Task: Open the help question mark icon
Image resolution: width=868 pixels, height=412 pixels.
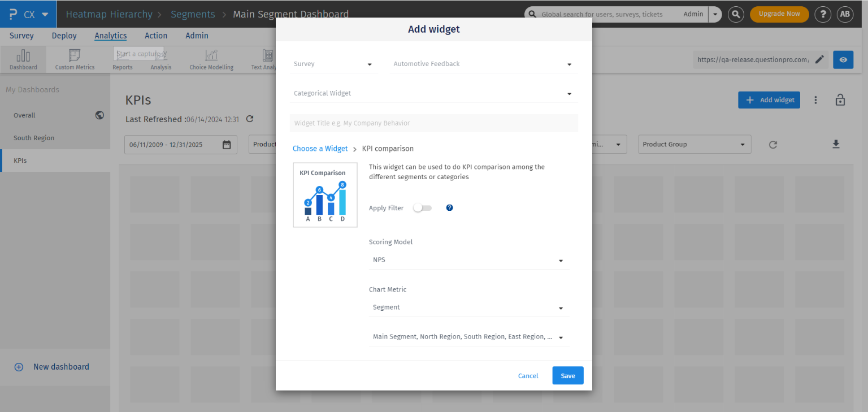Action: coord(822,14)
